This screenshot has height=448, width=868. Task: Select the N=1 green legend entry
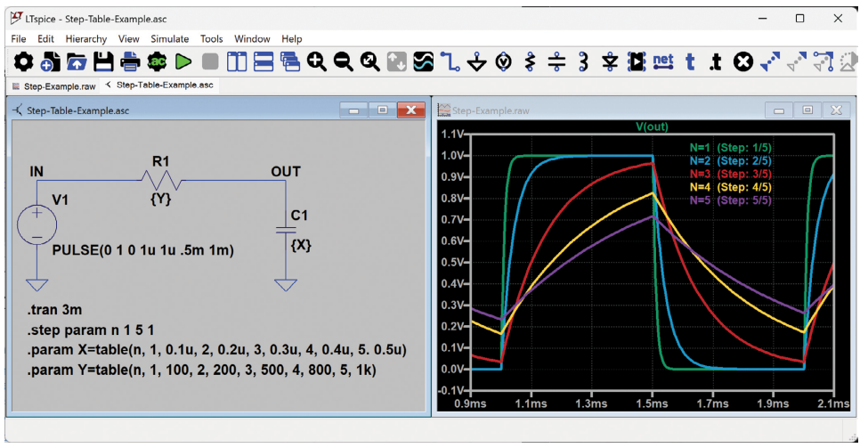pyautogui.click(x=730, y=148)
